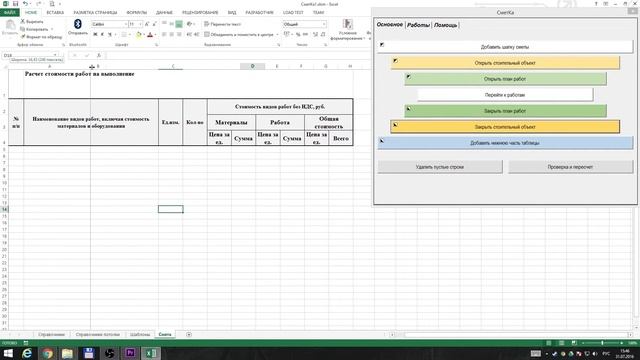Click the Paste (Вставить) clipboard icon
This screenshot has width=640, height=360.
coord(10,25)
